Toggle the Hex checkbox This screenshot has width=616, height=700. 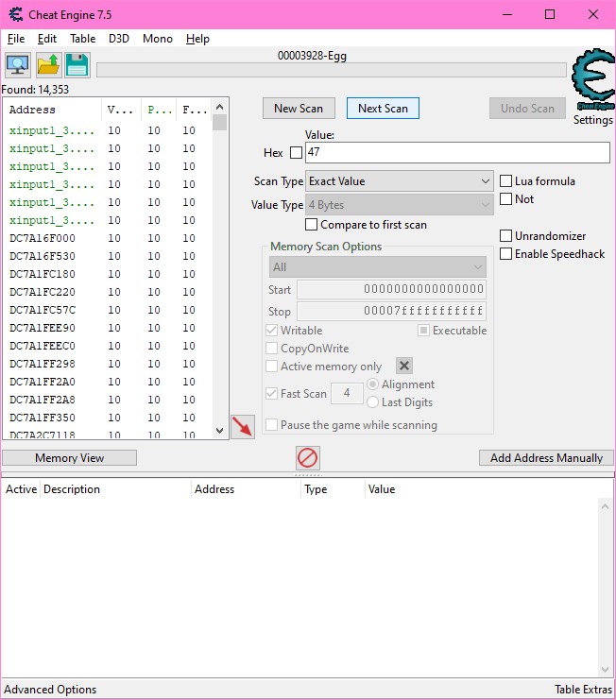point(296,153)
